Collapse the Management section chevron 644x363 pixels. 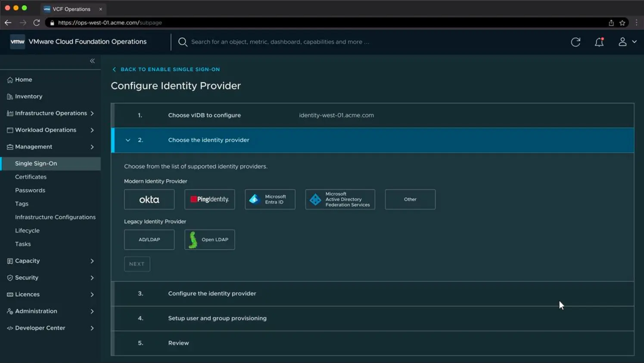[92, 147]
